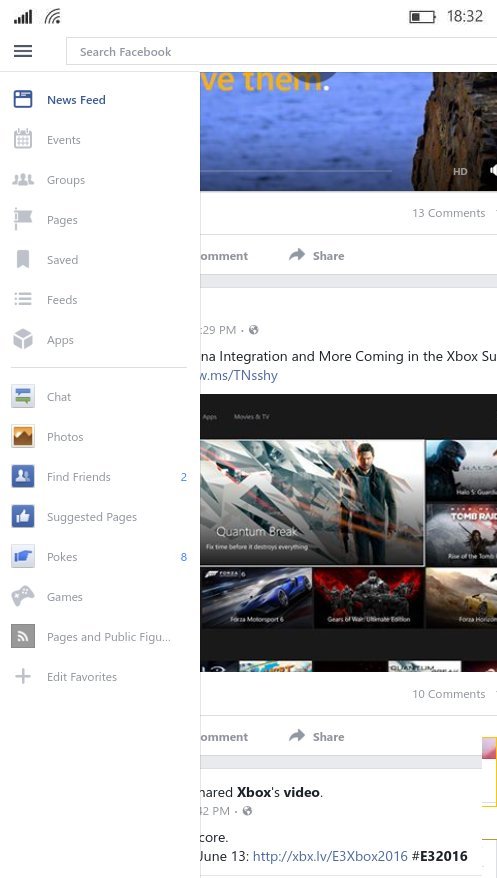Click Edit Favorites plus button

coord(23,676)
